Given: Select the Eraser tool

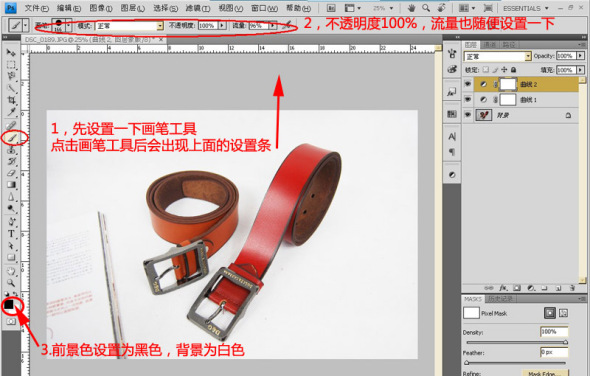Looking at the screenshot, I should click(11, 173).
